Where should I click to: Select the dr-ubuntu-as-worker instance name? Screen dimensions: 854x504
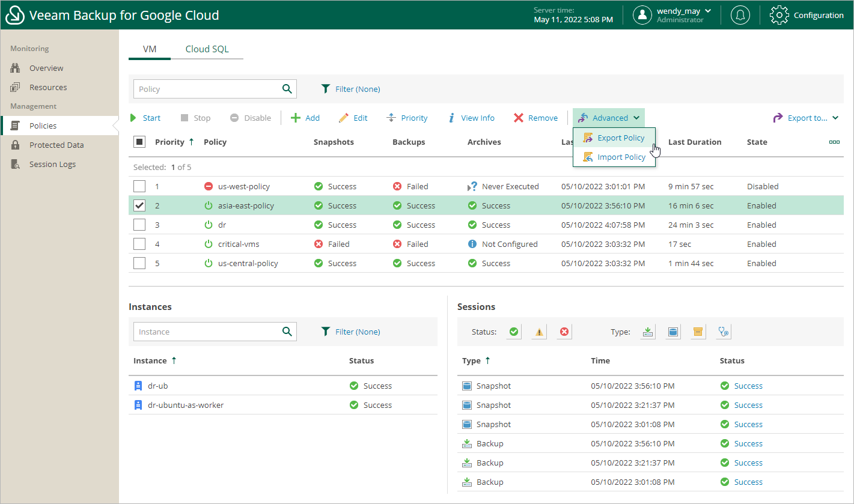click(186, 405)
